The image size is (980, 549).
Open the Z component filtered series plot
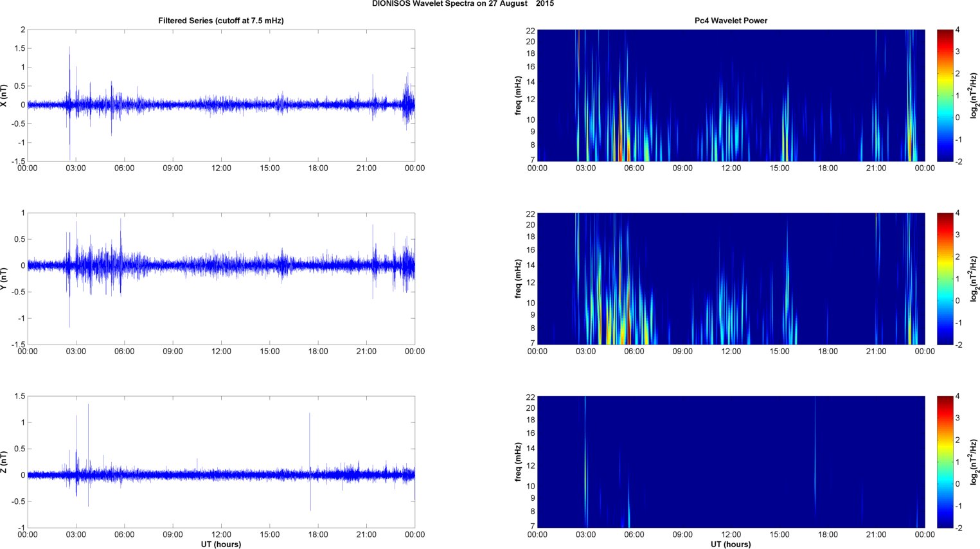click(x=221, y=462)
